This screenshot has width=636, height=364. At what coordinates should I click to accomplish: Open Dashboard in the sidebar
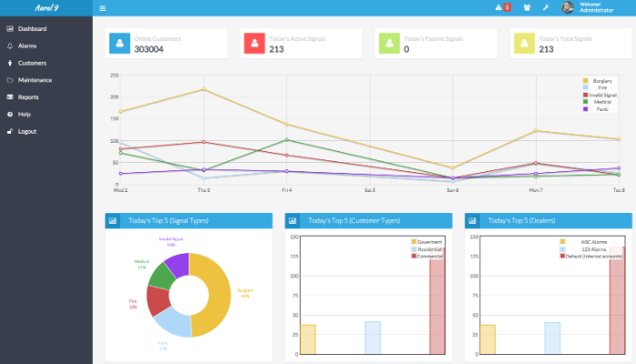[32, 29]
